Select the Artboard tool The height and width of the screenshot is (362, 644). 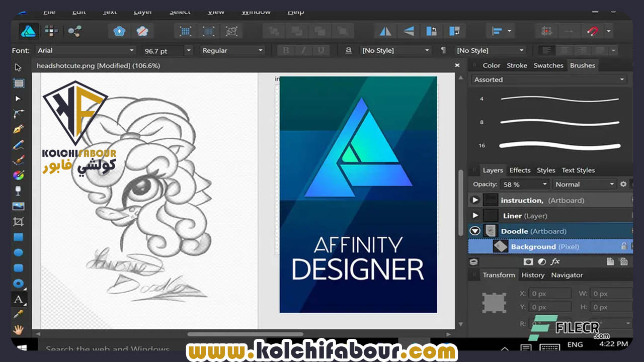tap(19, 83)
